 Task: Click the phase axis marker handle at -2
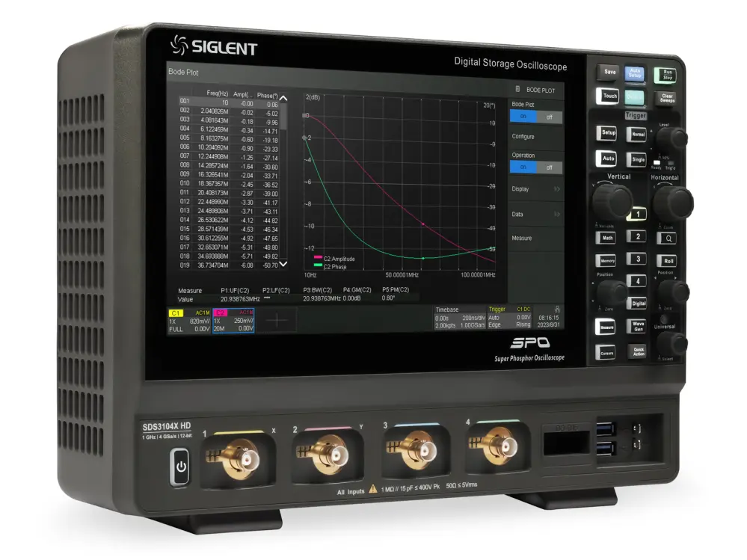coord(304,138)
